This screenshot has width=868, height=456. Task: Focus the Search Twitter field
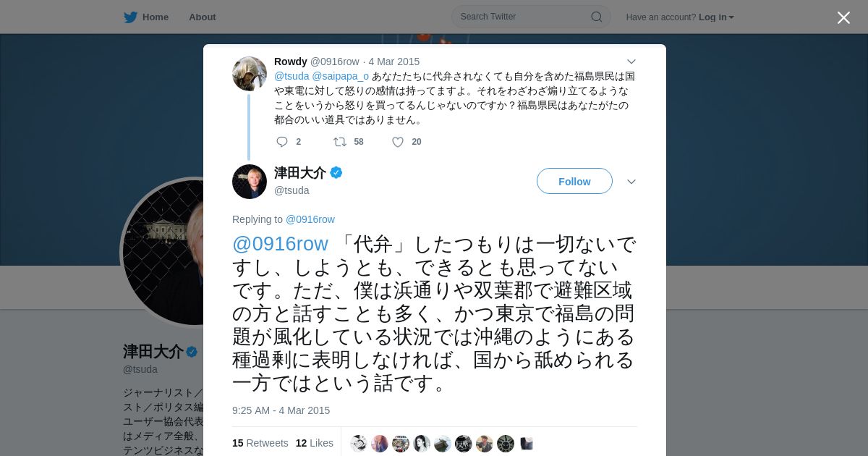[x=531, y=17]
